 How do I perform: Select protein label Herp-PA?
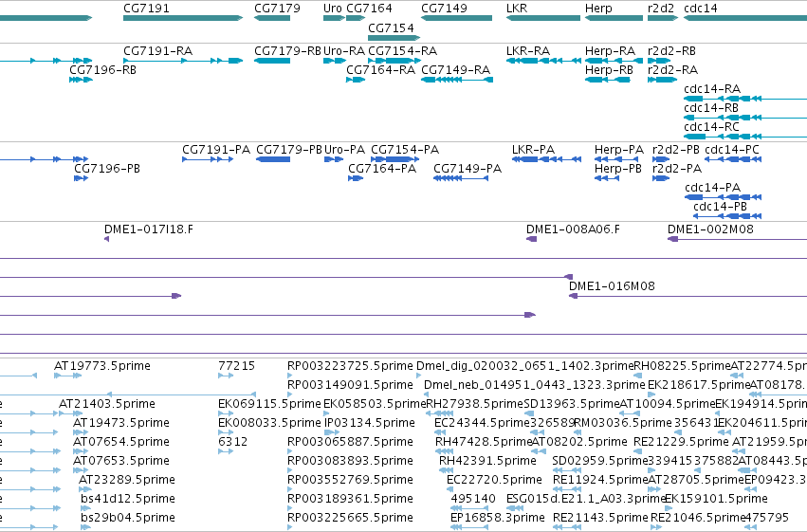pos(619,150)
